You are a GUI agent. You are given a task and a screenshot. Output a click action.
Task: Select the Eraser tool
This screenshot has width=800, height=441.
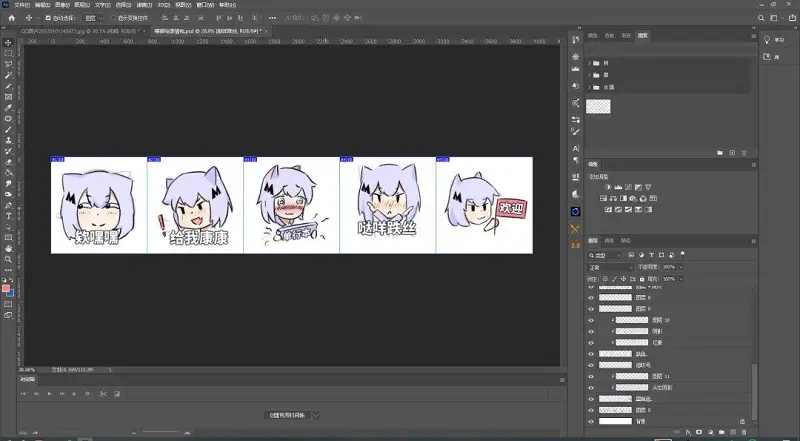(x=8, y=162)
